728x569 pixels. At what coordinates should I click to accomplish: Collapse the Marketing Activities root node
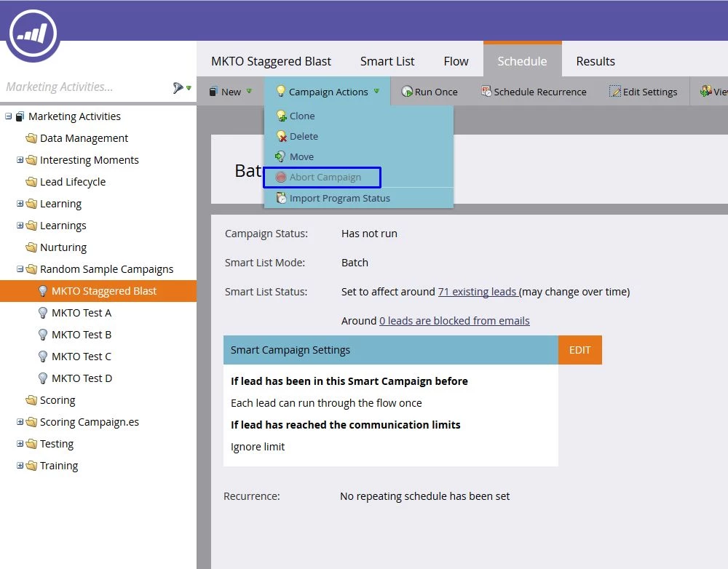pos(8,116)
